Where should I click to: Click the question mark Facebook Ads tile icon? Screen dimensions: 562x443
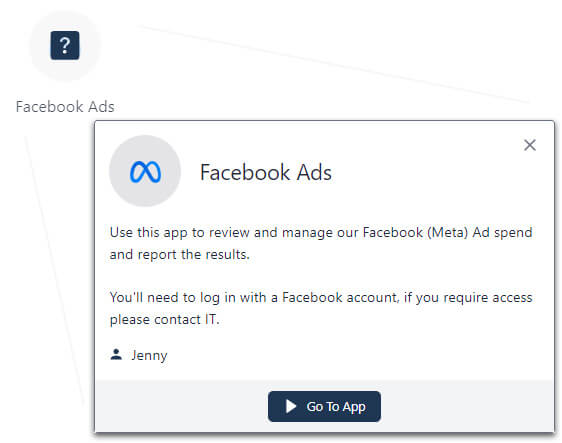65,46
